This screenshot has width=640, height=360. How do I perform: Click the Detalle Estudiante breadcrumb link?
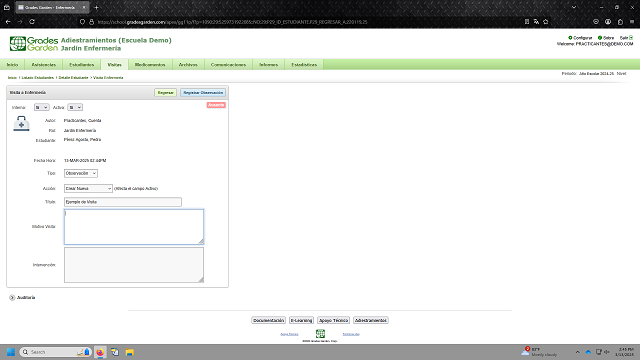pos(73,78)
